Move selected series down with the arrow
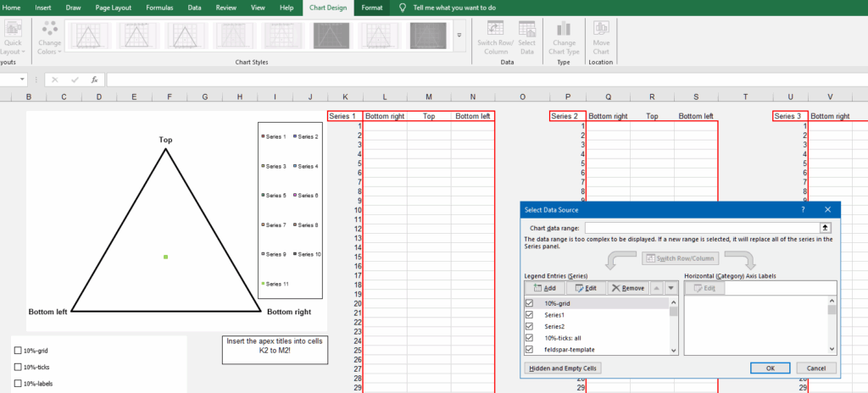868x393 pixels. 671,288
